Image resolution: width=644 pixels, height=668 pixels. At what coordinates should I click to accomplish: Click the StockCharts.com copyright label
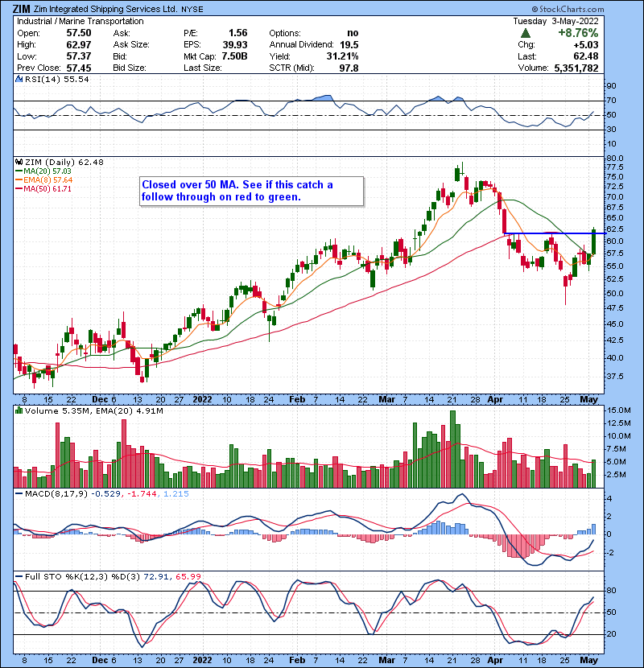[568, 9]
